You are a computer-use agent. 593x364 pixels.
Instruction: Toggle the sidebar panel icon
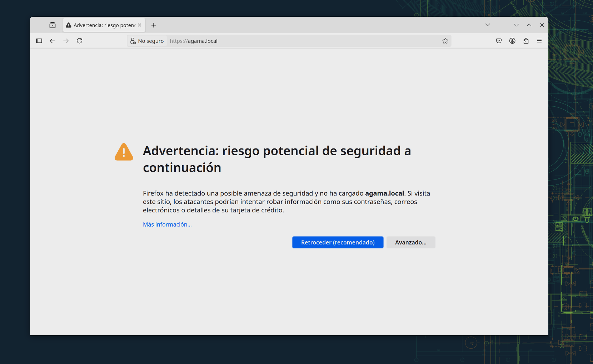[x=39, y=41]
